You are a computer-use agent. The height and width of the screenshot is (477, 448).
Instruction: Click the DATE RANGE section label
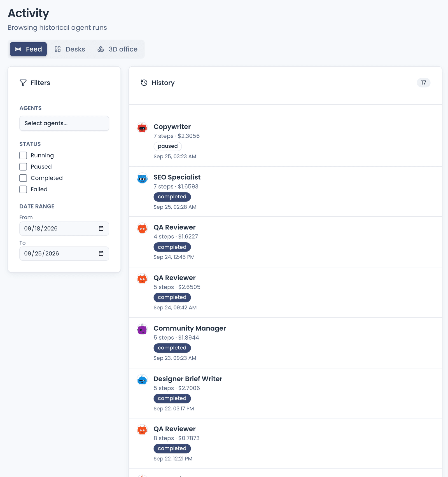pos(37,206)
